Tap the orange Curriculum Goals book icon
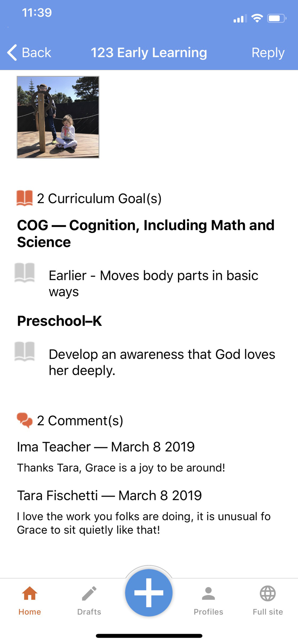298x644 pixels. (25, 198)
